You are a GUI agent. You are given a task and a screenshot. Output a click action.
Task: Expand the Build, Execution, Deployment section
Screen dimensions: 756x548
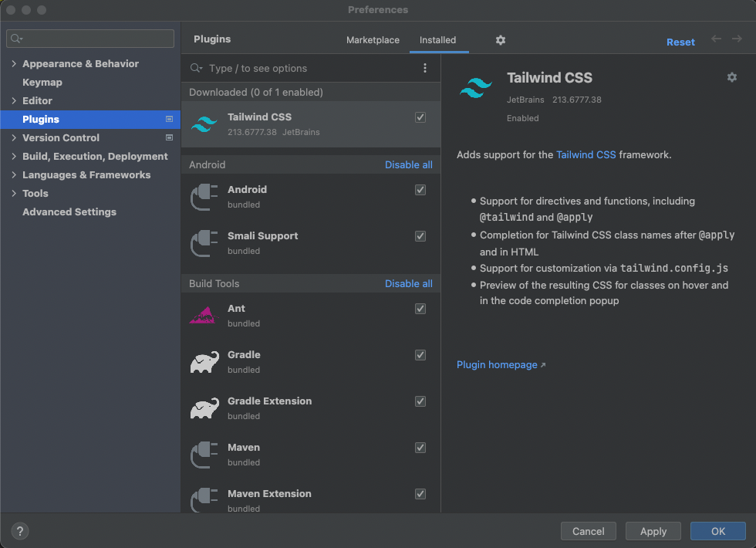click(14, 157)
